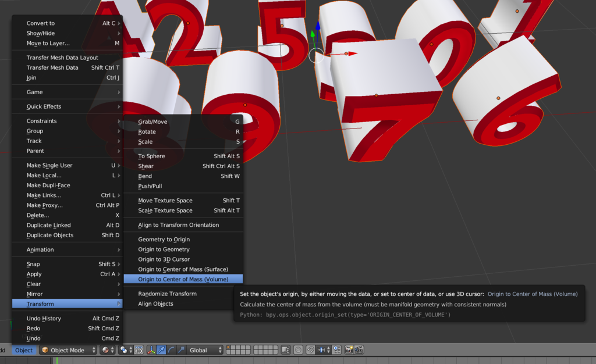Click Delete... in Object menu
The width and height of the screenshot is (596, 364).
click(x=68, y=215)
